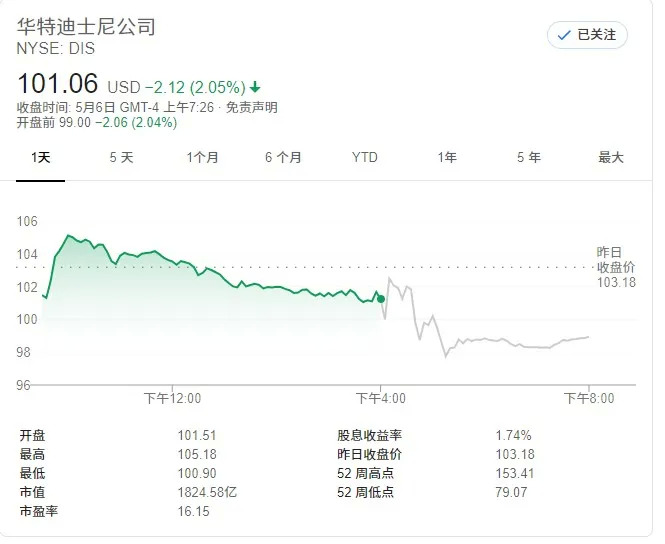Switch to the 5 天 tab
Image resolution: width=665 pixels, height=544 pixels.
coord(121,157)
